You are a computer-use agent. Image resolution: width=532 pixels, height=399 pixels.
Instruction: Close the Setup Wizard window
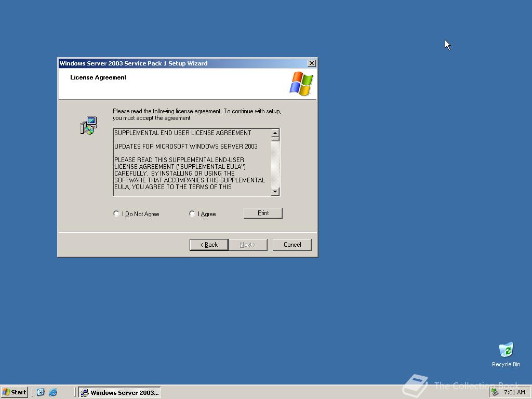[311, 63]
